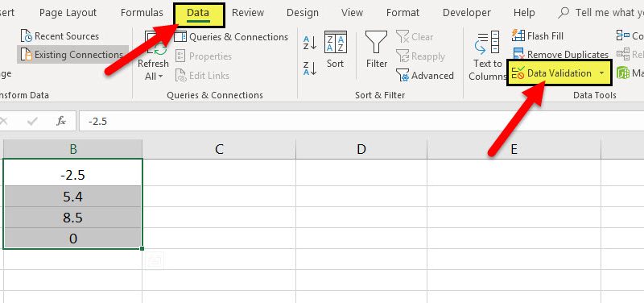Click the Insert Function fx icon
This screenshot has width=644, height=303.
pos(61,121)
